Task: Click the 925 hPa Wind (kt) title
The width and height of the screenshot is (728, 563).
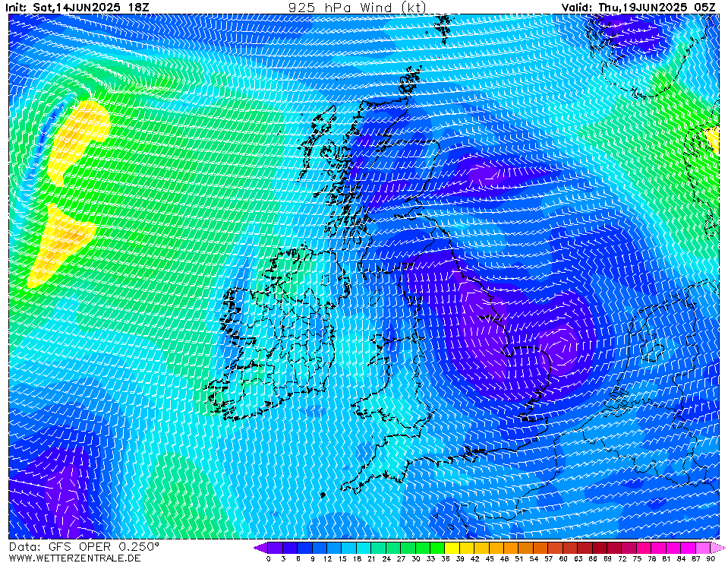Action: (357, 7)
